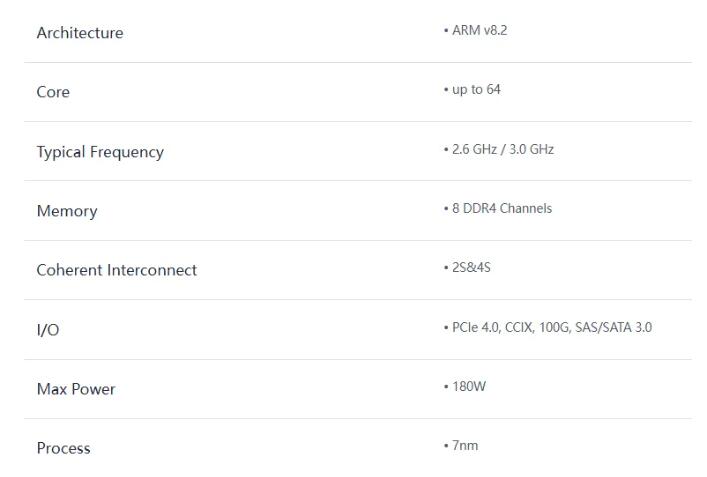Click the Max Power label
This screenshot has width=707, height=477.
click(x=76, y=389)
